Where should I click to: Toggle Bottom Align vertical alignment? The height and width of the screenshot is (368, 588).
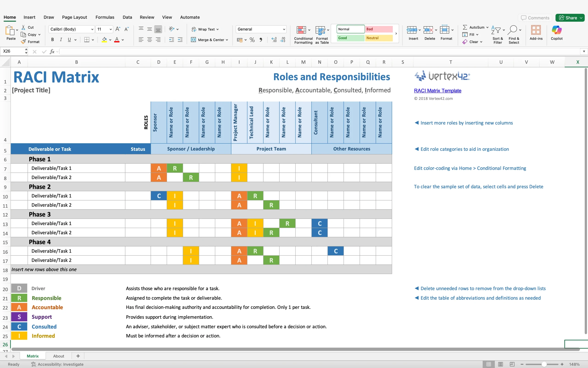coord(158,29)
